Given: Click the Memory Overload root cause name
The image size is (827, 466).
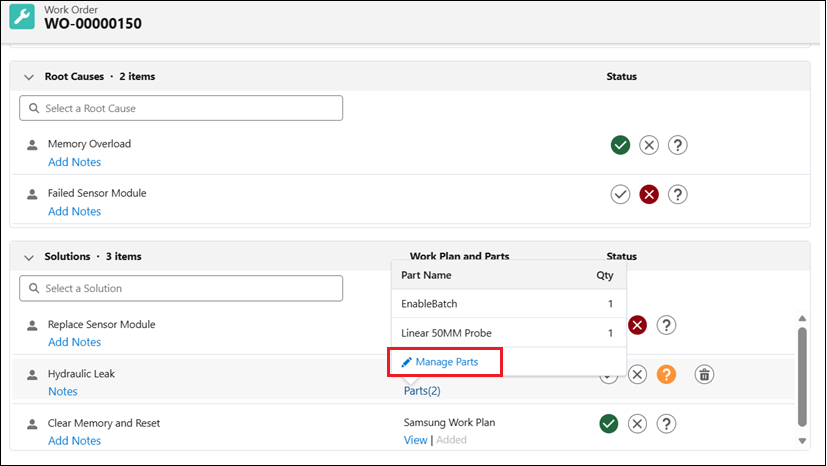Looking at the screenshot, I should tap(89, 144).
